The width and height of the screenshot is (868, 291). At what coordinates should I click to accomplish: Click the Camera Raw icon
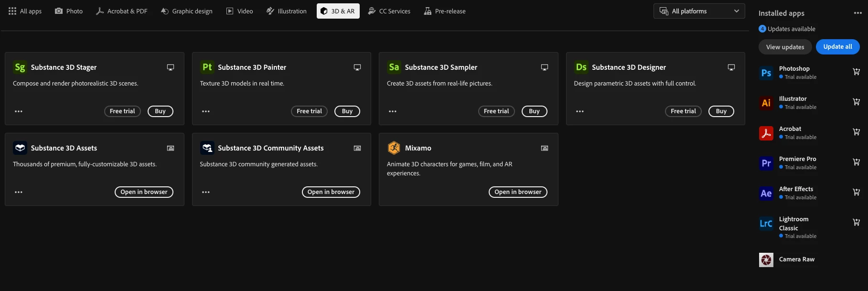point(766,260)
